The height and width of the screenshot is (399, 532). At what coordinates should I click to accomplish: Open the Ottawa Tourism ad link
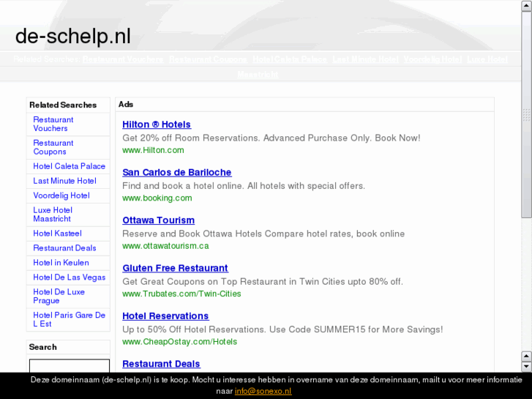159,220
